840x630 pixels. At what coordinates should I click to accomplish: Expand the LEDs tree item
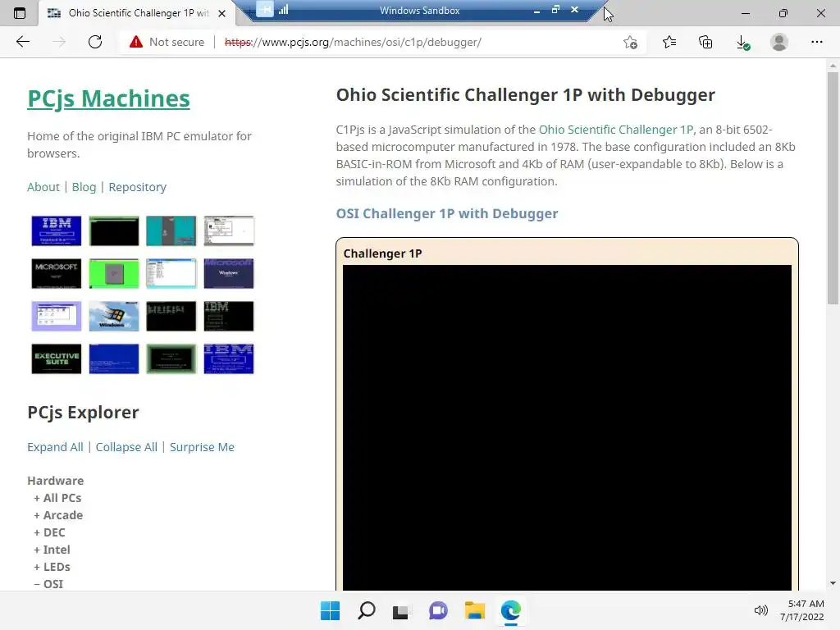pyautogui.click(x=52, y=566)
